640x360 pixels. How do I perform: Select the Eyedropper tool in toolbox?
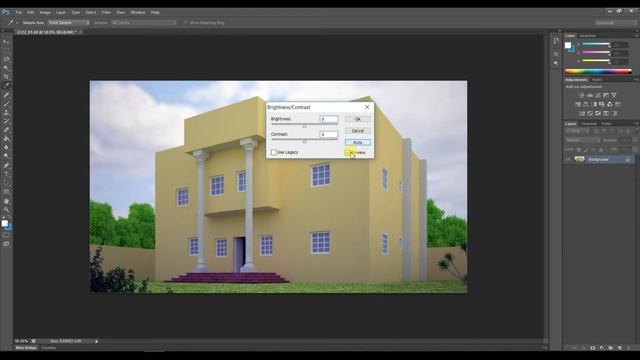[6, 86]
